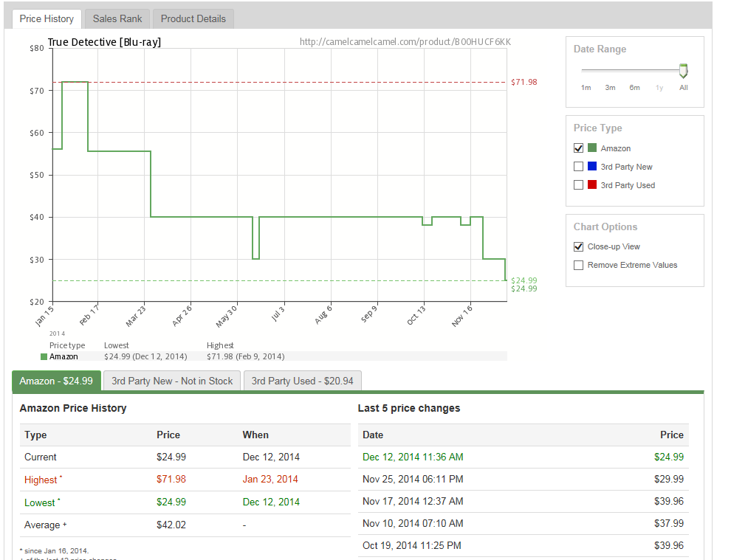Click the green Amazon color swatch
The width and height of the screenshot is (731, 560).
(x=592, y=148)
